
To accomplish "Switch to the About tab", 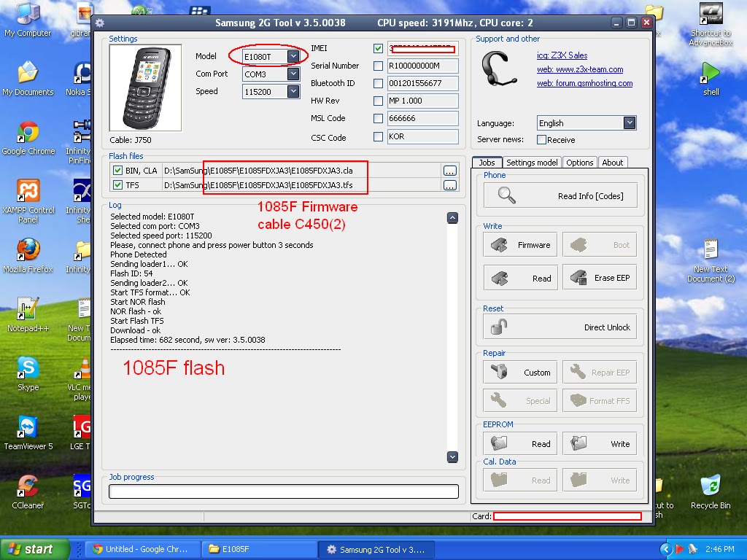I will coord(612,163).
